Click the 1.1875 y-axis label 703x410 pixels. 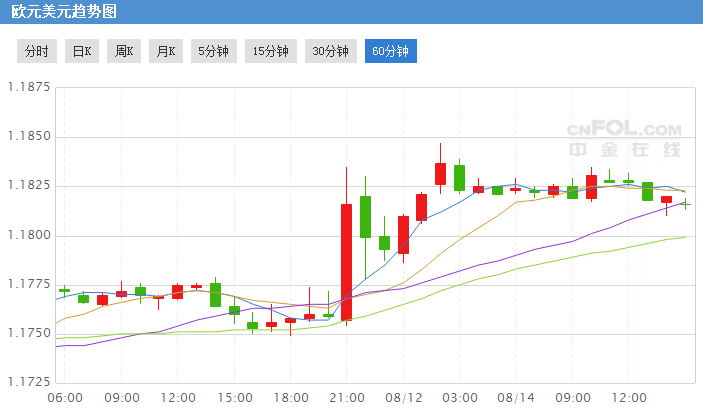click(x=29, y=87)
